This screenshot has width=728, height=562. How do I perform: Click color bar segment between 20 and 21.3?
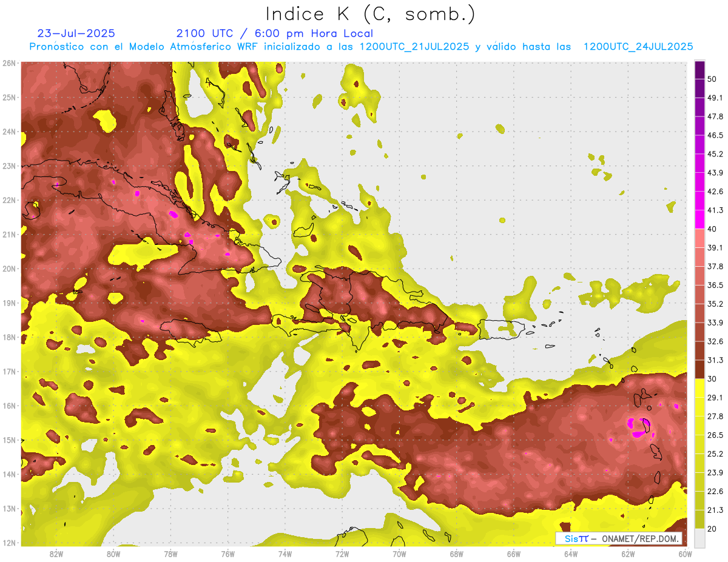coord(700,519)
